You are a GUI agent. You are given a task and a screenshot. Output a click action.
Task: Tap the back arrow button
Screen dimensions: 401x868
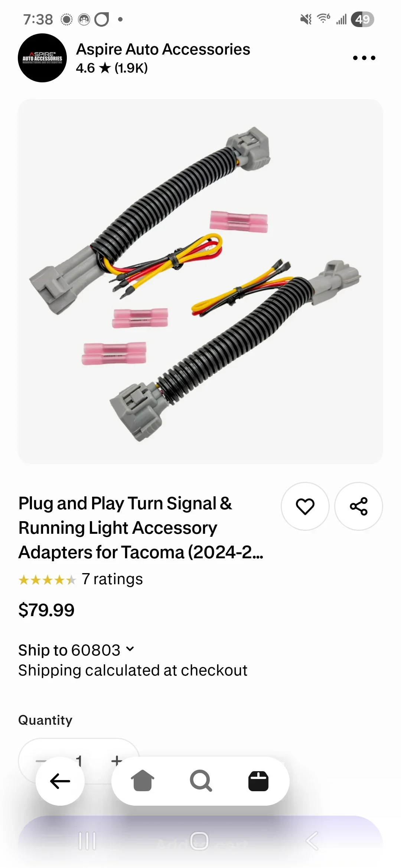[x=60, y=781]
